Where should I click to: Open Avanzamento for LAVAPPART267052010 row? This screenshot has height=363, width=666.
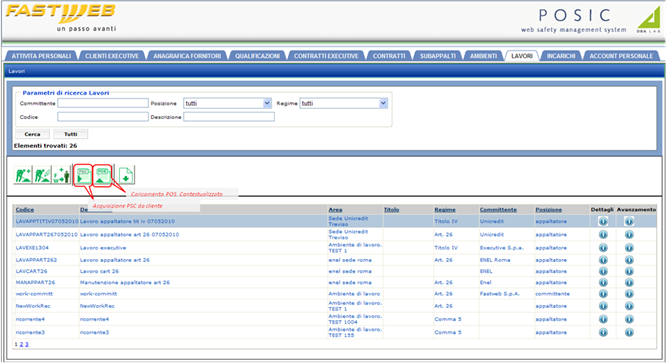tap(629, 234)
